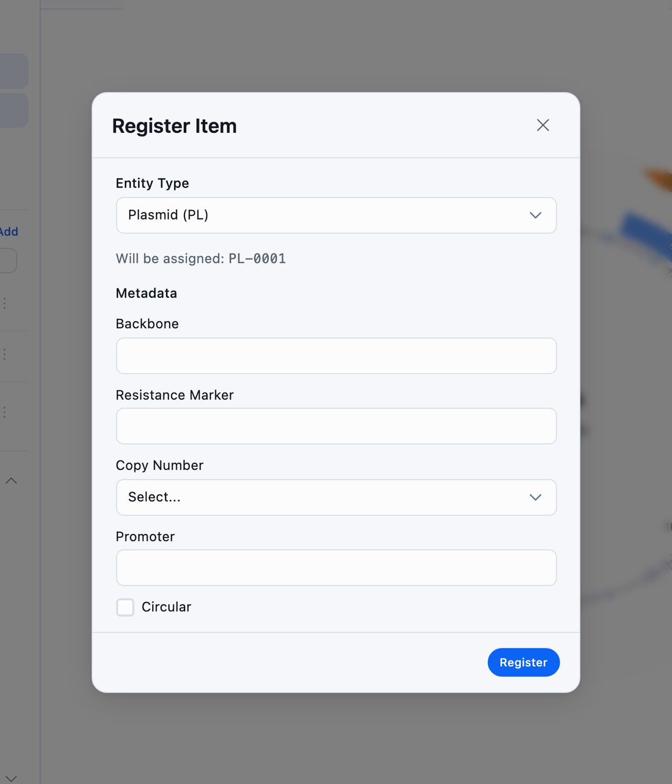The width and height of the screenshot is (672, 784).
Task: Click the Register Item dialog title
Action: point(174,126)
